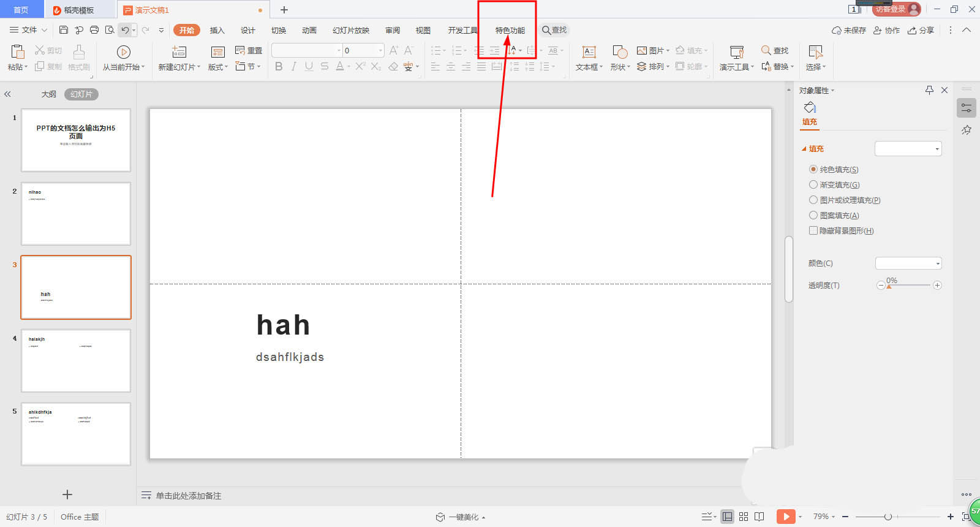Switch to the 插入 ribbon tab
Screen dimensions: 980x527
tap(217, 30)
